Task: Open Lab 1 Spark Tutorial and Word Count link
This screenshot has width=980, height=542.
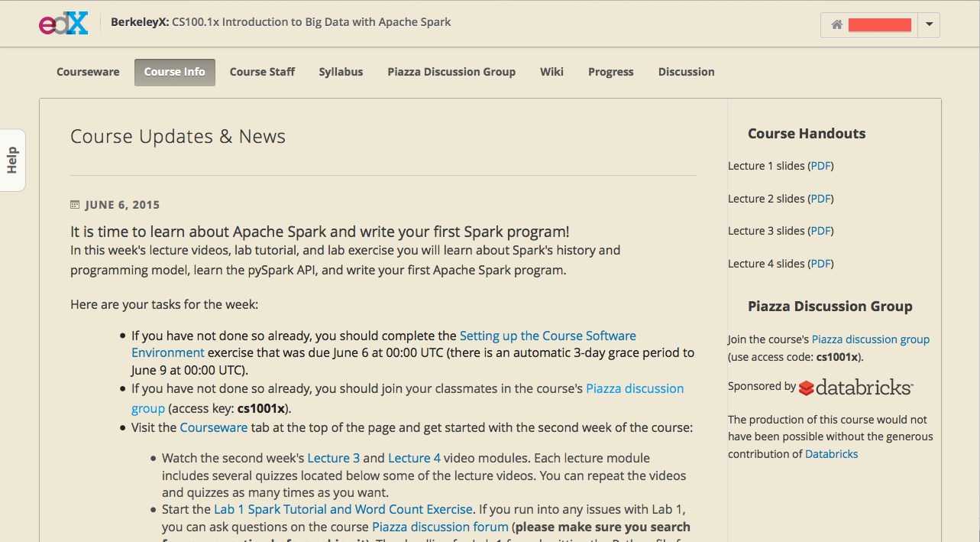Action: pyautogui.click(x=343, y=509)
